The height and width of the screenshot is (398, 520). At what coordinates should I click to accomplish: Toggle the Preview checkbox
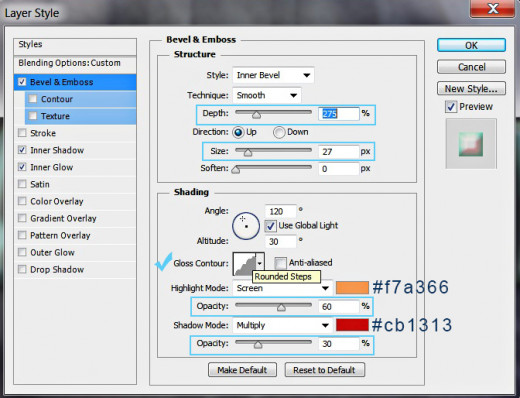click(451, 107)
